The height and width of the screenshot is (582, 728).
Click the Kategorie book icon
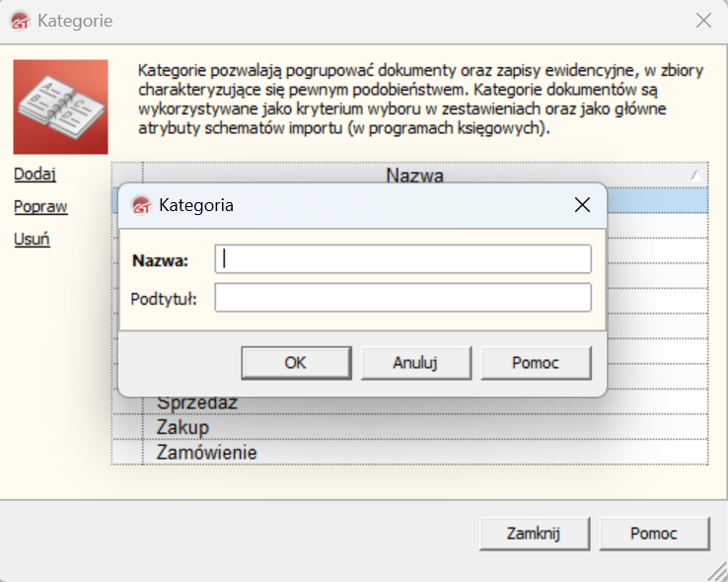tap(60, 107)
